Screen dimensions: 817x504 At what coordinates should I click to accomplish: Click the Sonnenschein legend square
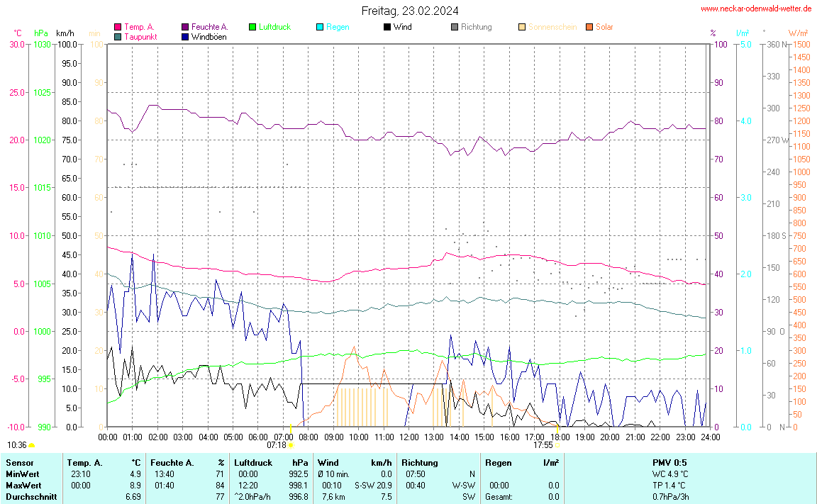click(x=522, y=27)
